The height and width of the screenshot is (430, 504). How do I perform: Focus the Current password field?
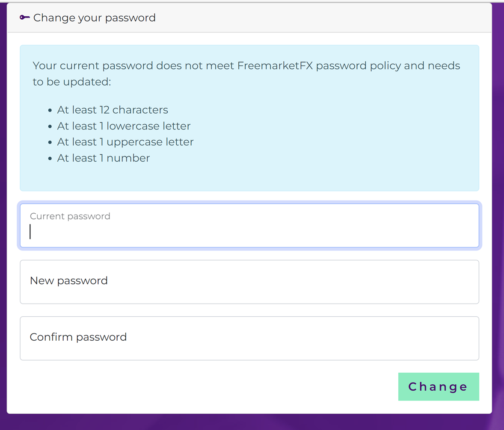pos(249,225)
